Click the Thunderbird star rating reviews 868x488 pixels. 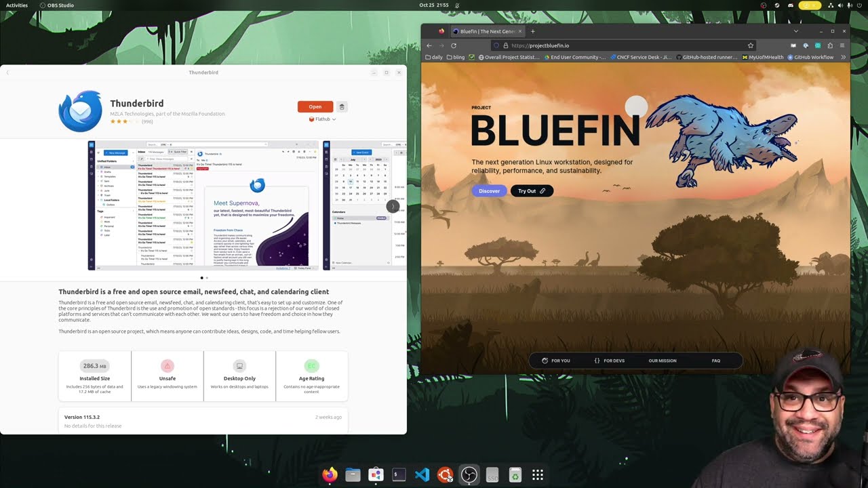132,121
